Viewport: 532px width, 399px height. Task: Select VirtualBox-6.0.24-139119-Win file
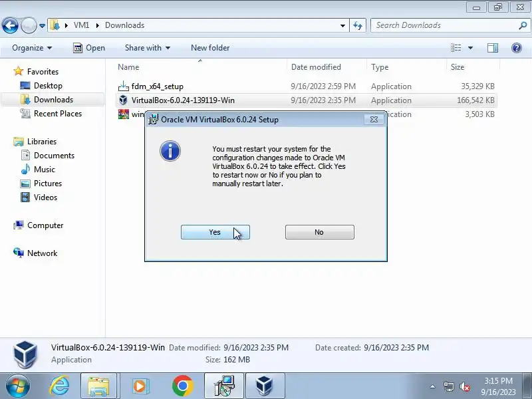point(184,100)
